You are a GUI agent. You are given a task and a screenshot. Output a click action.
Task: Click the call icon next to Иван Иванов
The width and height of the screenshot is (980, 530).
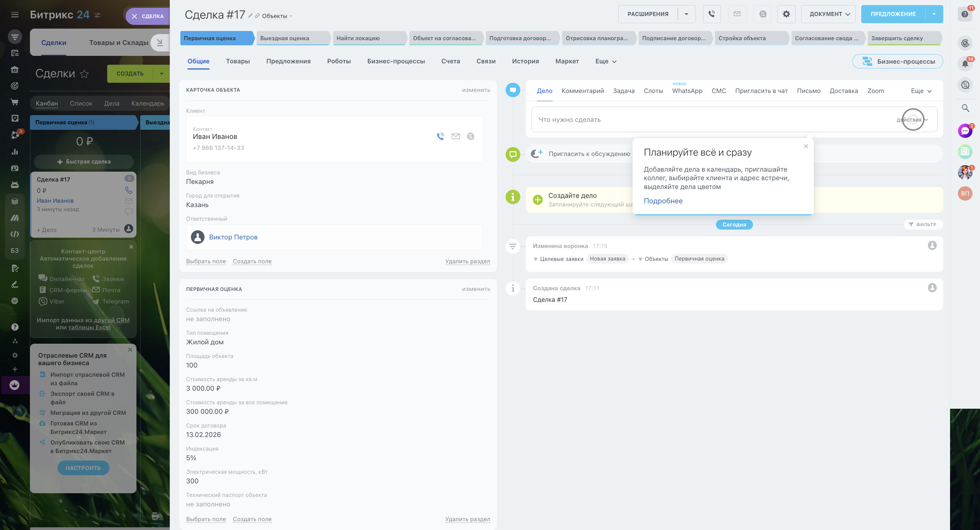tap(440, 136)
